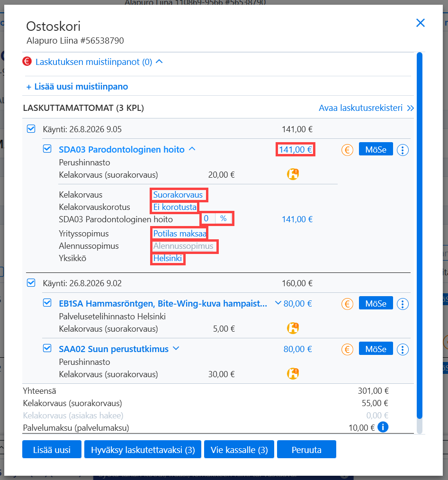Cancel with the Peruuta button

click(306, 449)
